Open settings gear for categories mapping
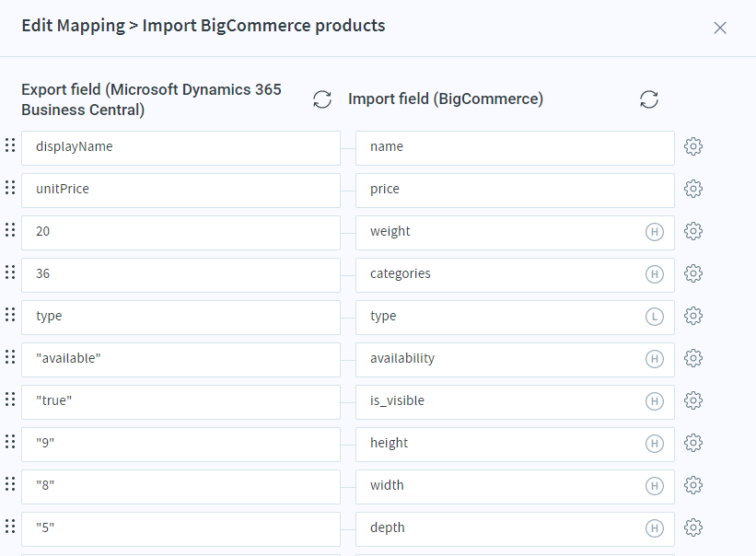Image resolution: width=756 pixels, height=556 pixels. click(693, 273)
